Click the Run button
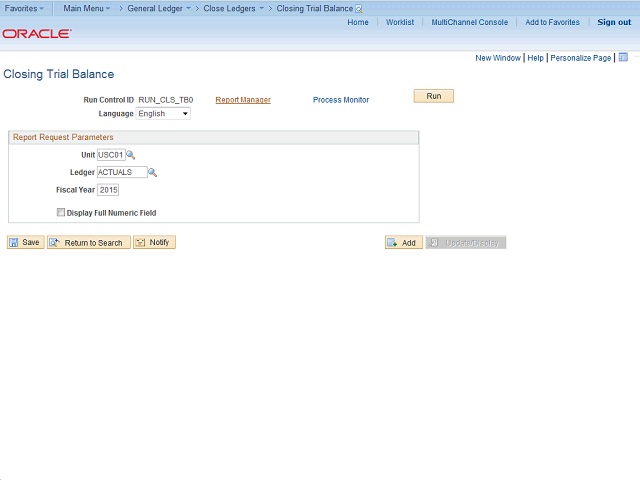The height and width of the screenshot is (480, 640). [x=433, y=96]
